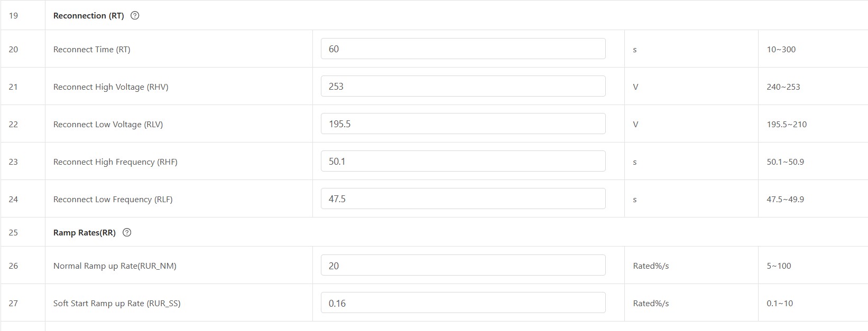
Task: Click the Reconnect High Voltage (RHV) label
Action: tap(110, 87)
